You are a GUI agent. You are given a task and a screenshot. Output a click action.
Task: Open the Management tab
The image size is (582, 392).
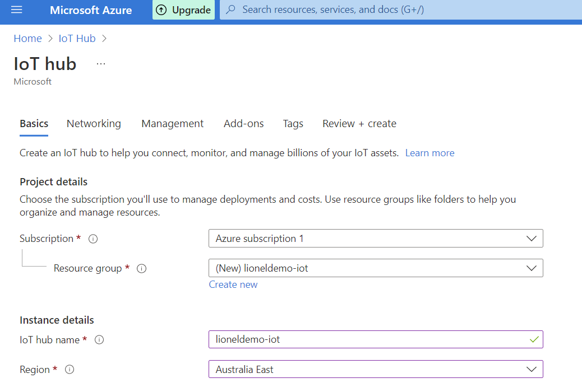[x=172, y=123]
